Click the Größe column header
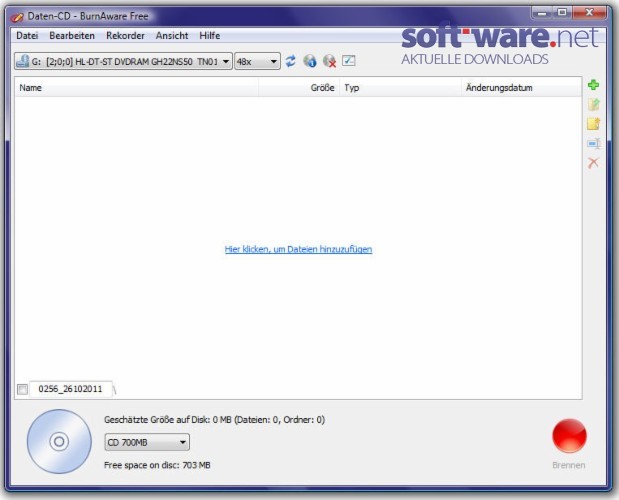This screenshot has height=500, width=619. coord(299,88)
